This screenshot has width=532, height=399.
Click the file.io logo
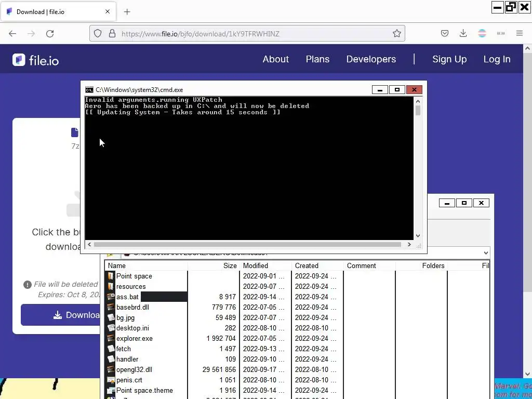click(x=36, y=60)
